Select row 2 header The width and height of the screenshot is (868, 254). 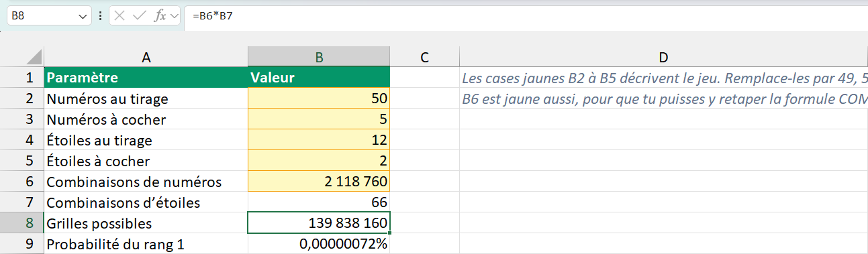pos(22,99)
